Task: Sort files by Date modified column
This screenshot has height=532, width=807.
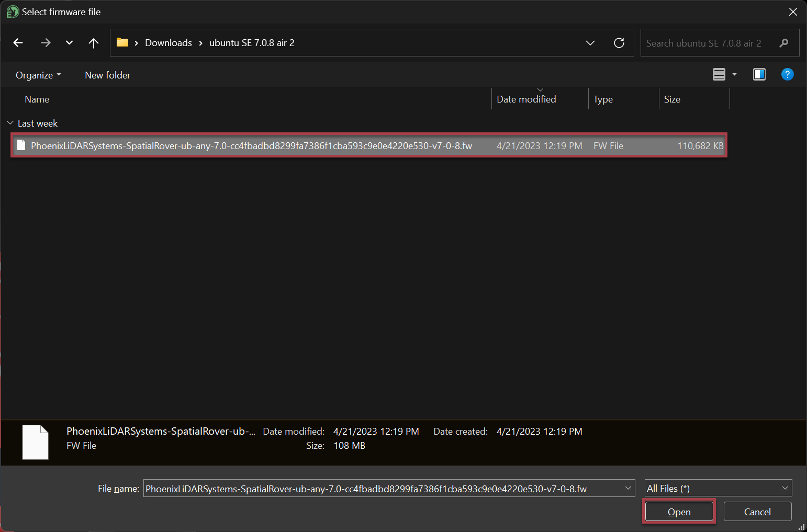Action: pos(526,99)
